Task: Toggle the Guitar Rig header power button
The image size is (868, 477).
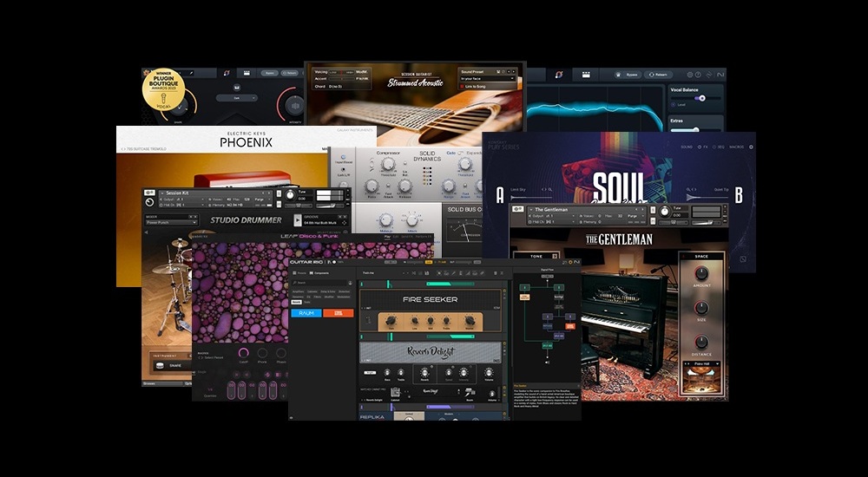Action: (570, 262)
